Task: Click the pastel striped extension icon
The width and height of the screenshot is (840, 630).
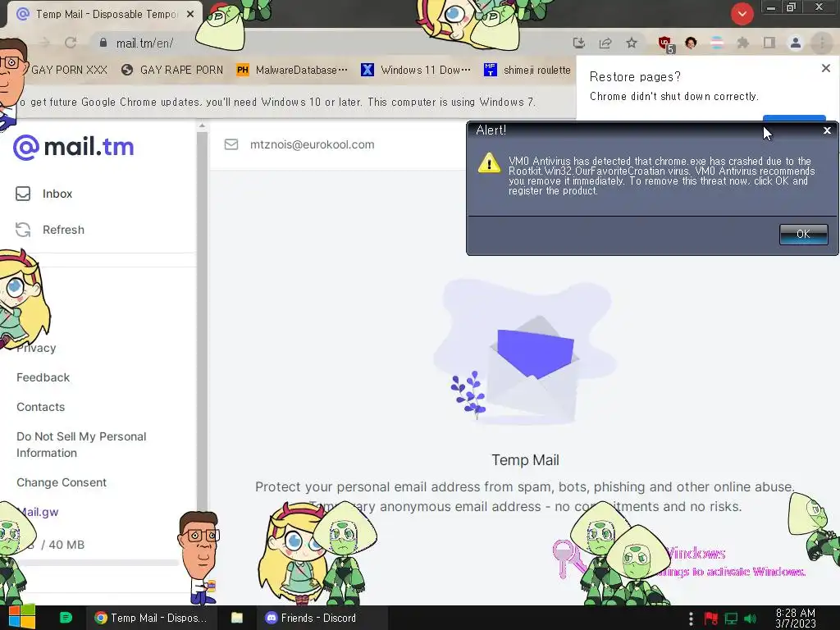Action: tap(717, 43)
